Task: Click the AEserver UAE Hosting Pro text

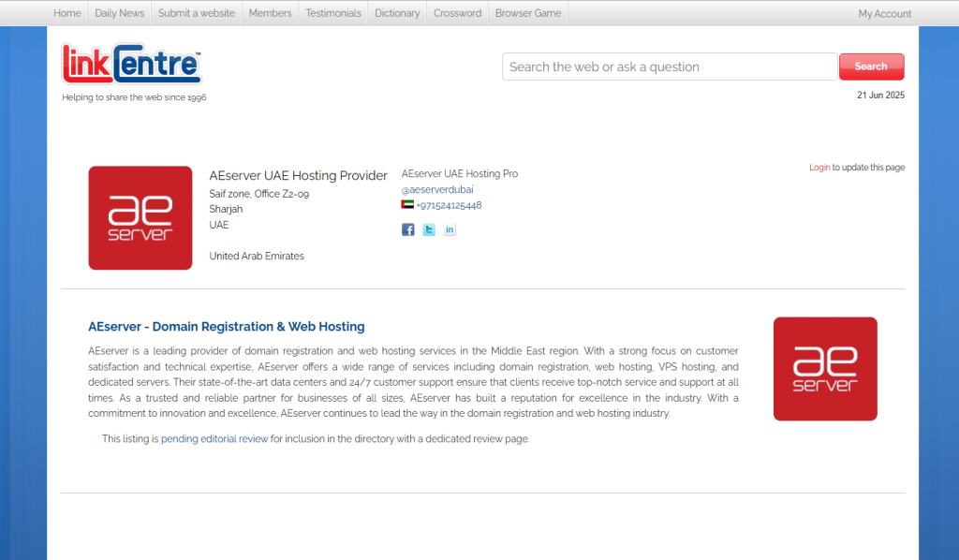Action: (x=459, y=173)
